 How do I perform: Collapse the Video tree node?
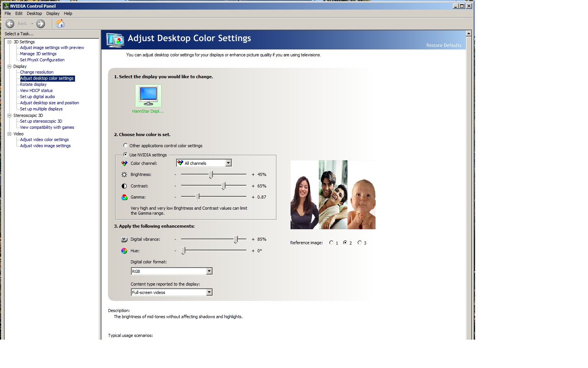(x=9, y=134)
